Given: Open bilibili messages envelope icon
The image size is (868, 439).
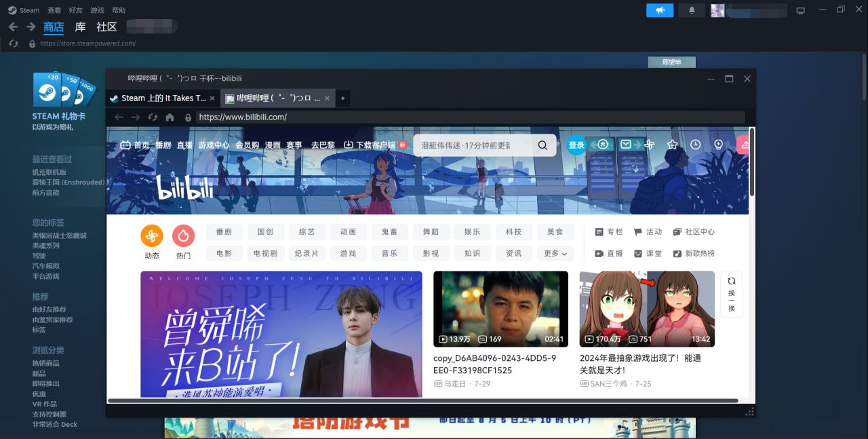Looking at the screenshot, I should click(x=626, y=145).
